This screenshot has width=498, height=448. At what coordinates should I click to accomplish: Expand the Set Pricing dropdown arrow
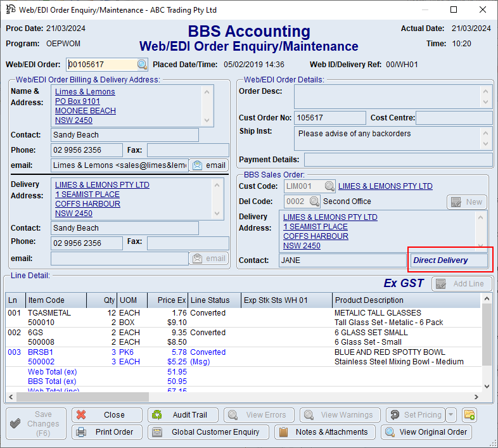tap(450, 415)
